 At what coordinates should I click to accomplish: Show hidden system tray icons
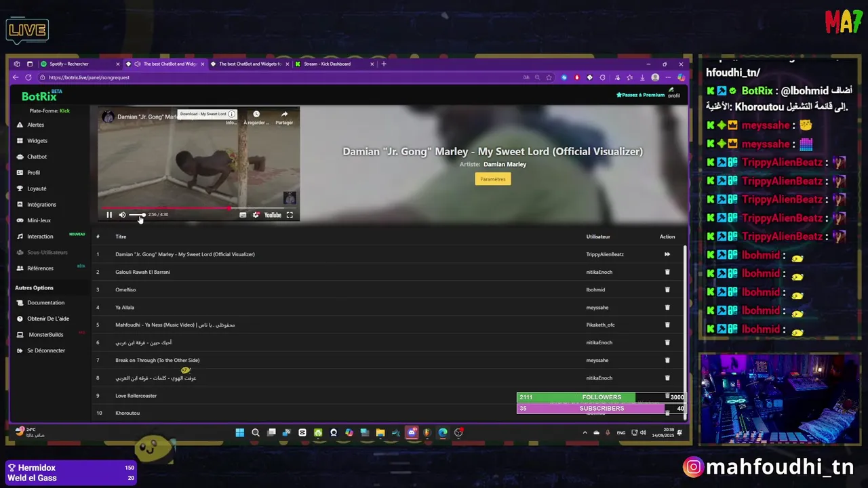tap(585, 432)
